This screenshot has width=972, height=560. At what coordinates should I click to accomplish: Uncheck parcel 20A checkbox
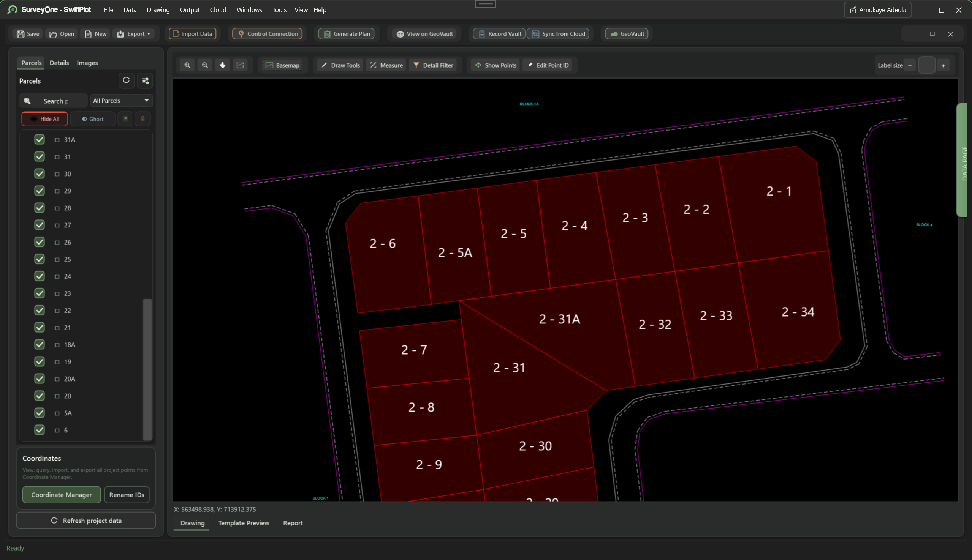(x=39, y=379)
